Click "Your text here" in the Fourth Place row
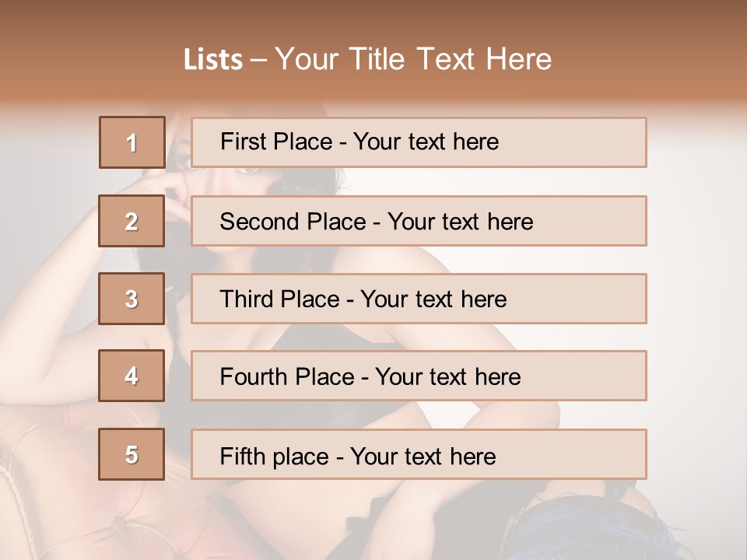 point(447,377)
